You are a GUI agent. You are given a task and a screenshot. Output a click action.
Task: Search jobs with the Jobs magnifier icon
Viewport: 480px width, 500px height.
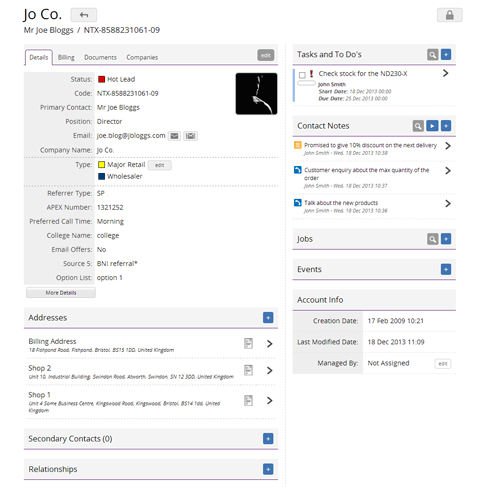click(x=432, y=239)
